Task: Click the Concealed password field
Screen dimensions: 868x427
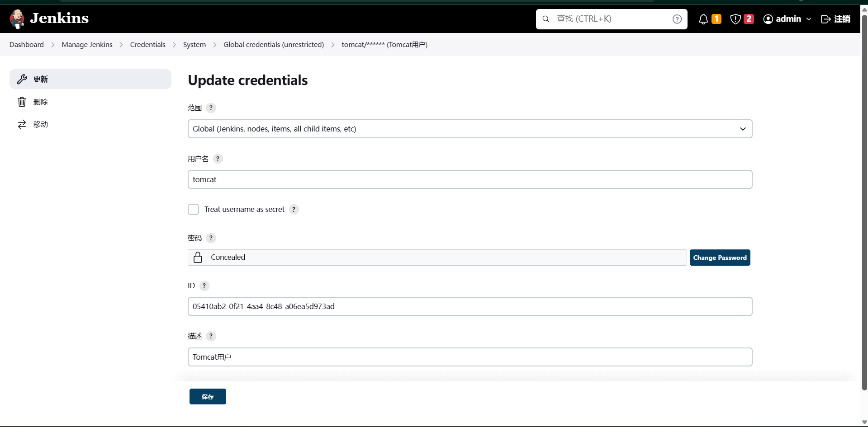Action: (437, 258)
